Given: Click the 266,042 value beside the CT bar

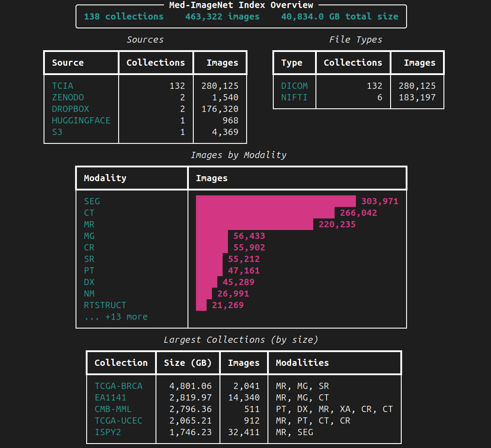Looking at the screenshot, I should [358, 213].
